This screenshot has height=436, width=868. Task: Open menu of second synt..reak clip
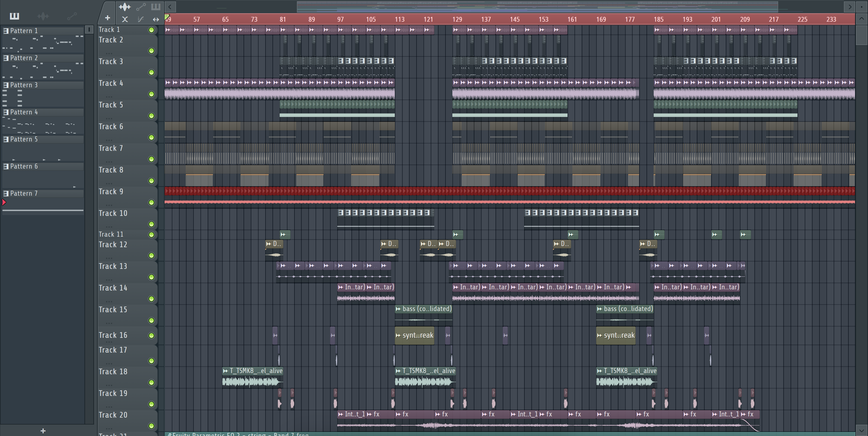(x=599, y=336)
